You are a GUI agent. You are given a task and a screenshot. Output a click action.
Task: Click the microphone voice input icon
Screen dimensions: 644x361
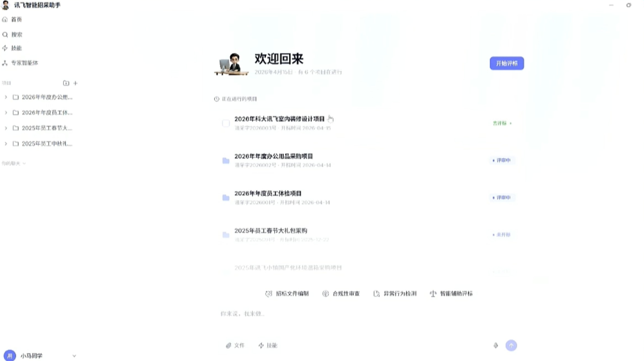point(496,345)
